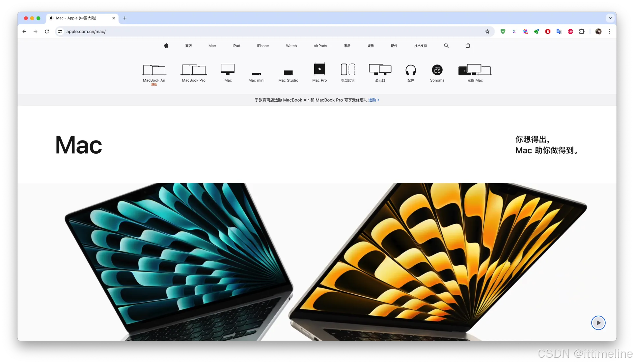Open the shopping bag icon
Viewport: 634px width, 364px height.
tap(468, 46)
